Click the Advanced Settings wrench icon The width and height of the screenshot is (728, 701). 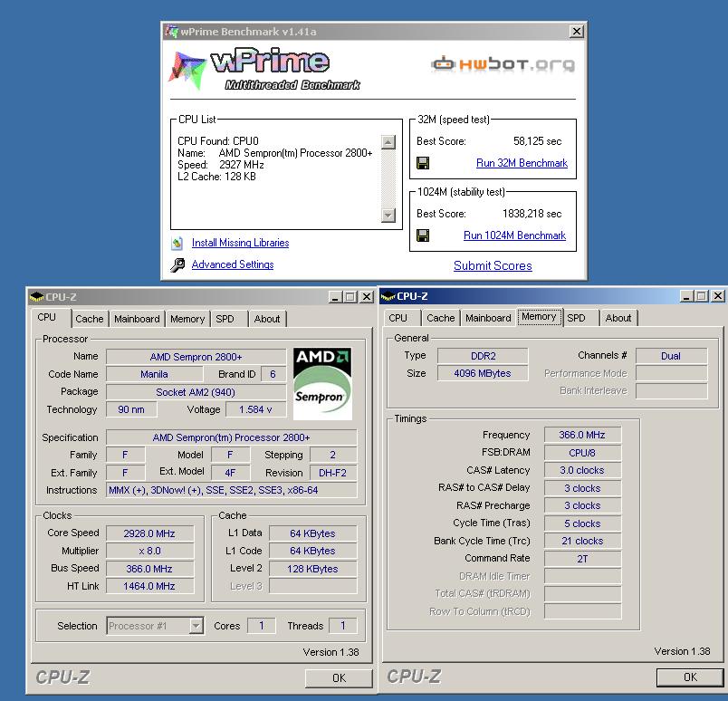[177, 264]
